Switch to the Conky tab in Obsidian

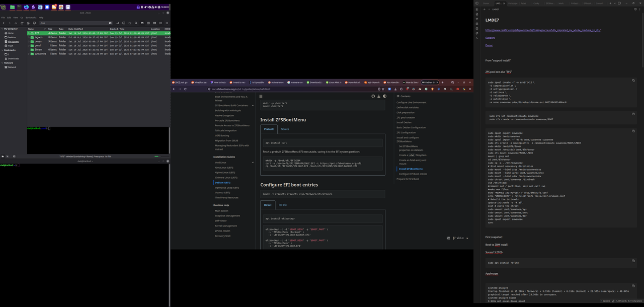point(536,3)
